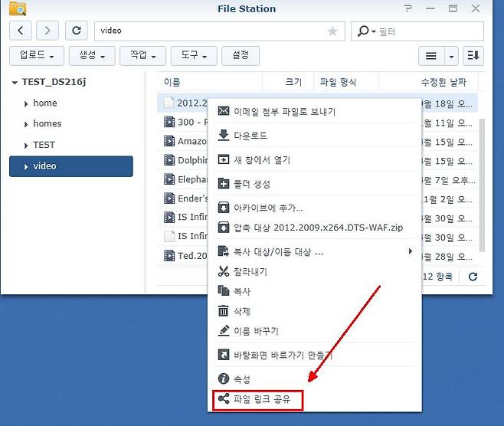This screenshot has width=504, height=426.
Task: Sort by the 수정된 날짜 column header
Action: (x=429, y=82)
